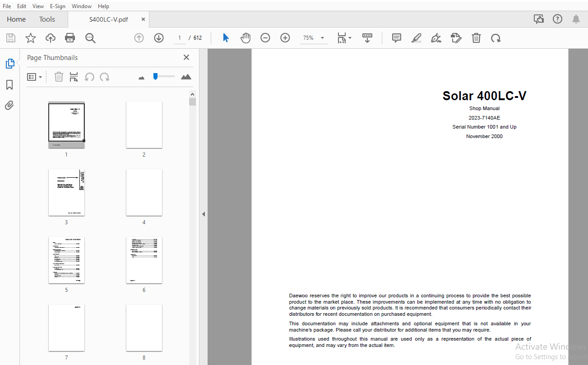588x365 pixels.
Task: Go to next page arrow
Action: tap(158, 38)
